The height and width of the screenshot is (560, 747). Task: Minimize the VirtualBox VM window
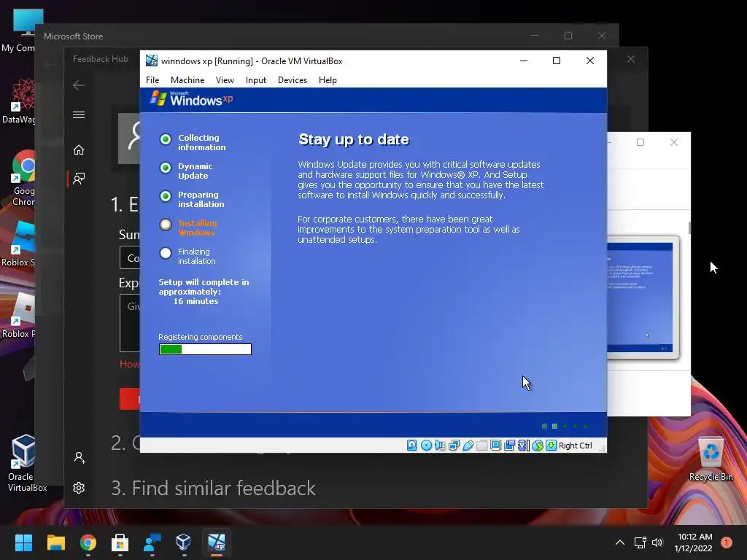coord(524,61)
